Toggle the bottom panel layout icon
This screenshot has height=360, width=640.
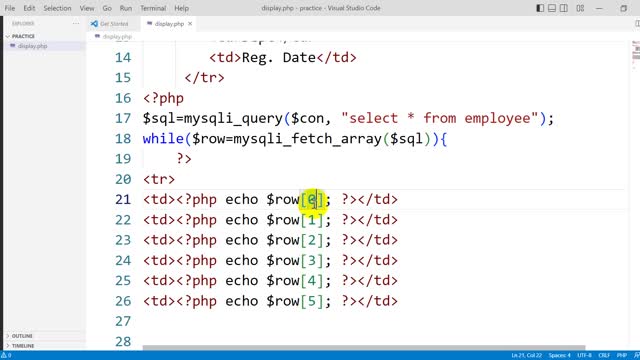(552, 8)
